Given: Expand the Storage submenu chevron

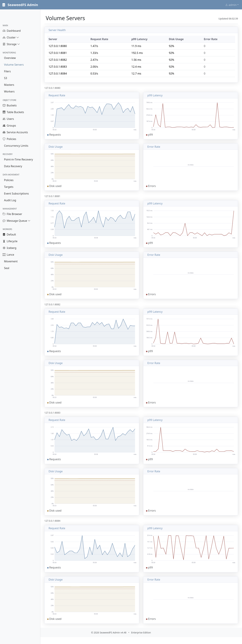Looking at the screenshot, I should point(18,44).
